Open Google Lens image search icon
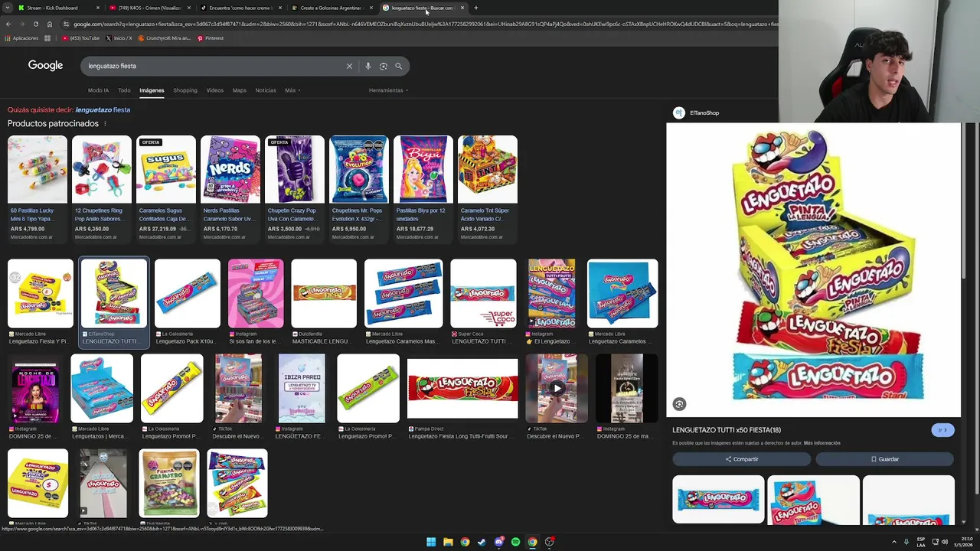This screenshot has height=551, width=980. click(384, 66)
